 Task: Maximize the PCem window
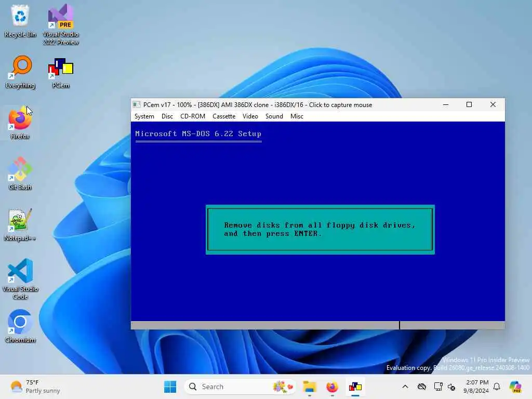pos(469,104)
